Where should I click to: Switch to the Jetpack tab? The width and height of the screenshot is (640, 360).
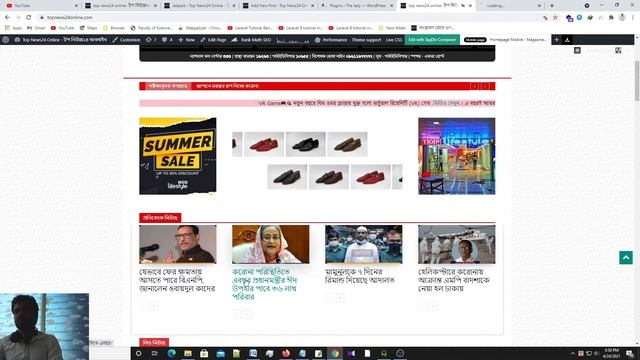pyautogui.click(x=199, y=6)
